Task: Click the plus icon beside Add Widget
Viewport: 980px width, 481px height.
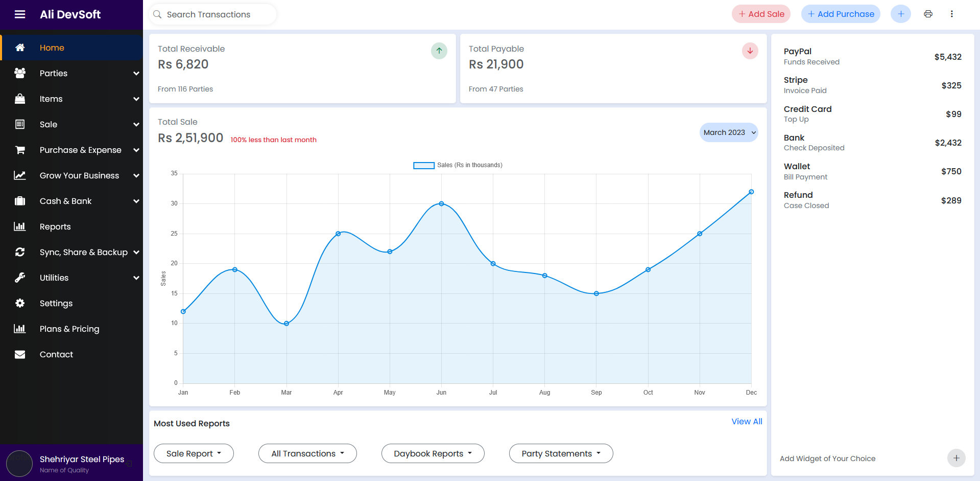Action: coord(956,458)
